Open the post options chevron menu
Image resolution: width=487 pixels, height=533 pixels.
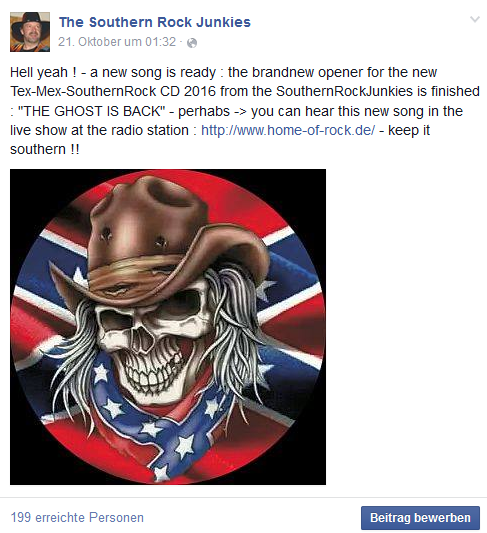pos(475,19)
